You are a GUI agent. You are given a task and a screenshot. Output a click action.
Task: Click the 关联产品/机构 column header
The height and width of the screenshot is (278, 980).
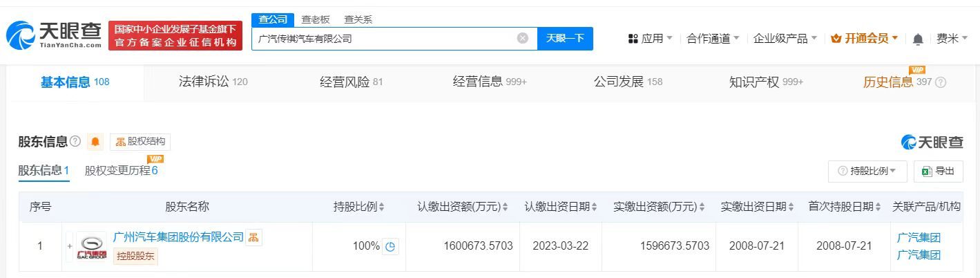pyautogui.click(x=926, y=207)
